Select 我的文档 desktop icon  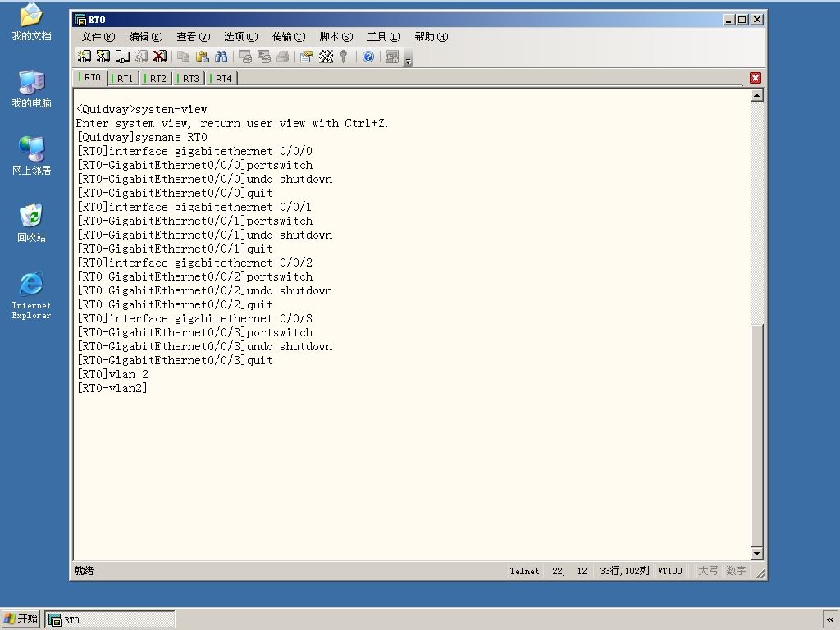pos(31,22)
